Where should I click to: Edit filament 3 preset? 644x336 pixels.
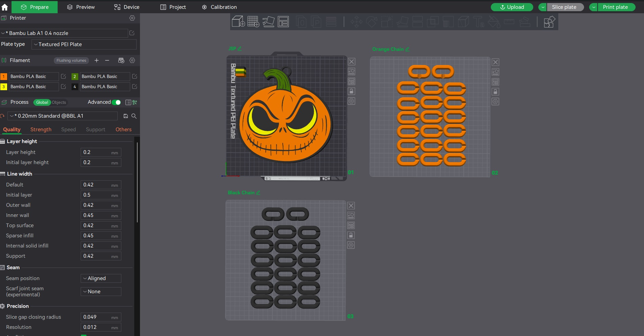pyautogui.click(x=63, y=87)
